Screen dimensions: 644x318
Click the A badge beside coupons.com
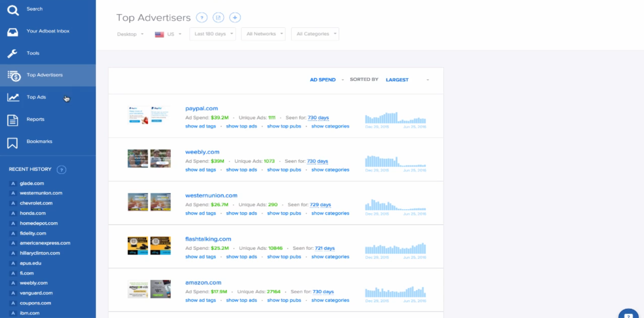point(13,303)
